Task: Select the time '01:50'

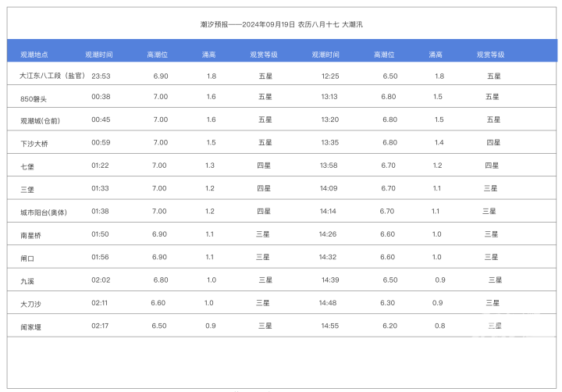Action: pos(100,234)
